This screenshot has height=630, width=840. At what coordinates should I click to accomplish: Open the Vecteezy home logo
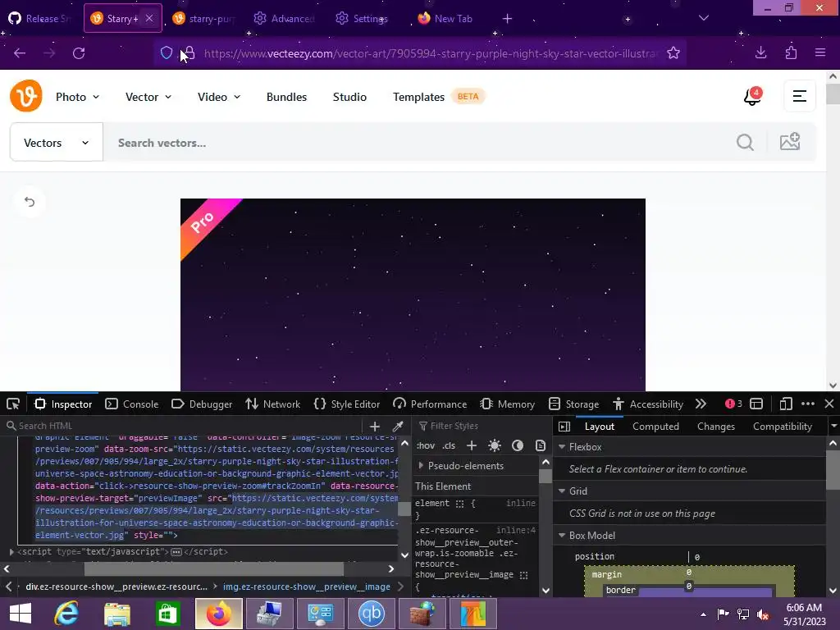25,96
